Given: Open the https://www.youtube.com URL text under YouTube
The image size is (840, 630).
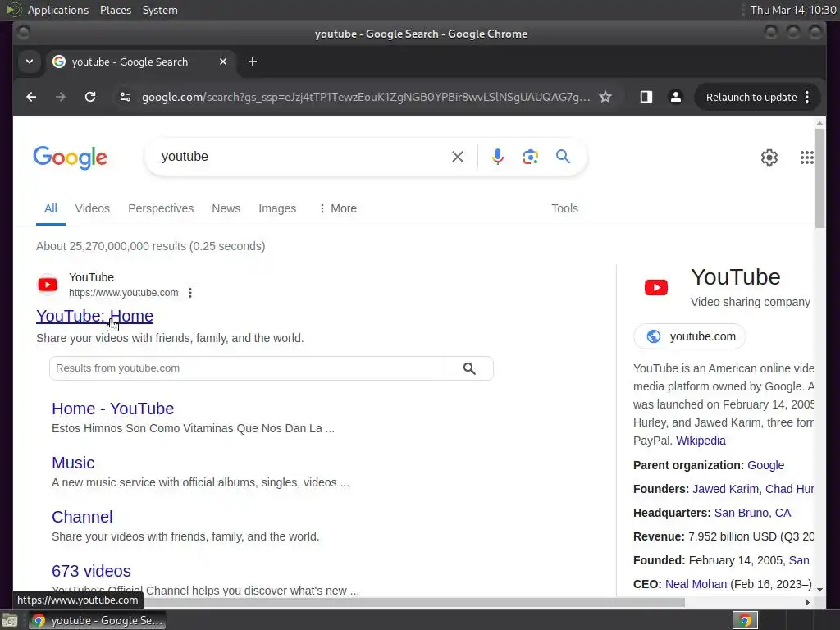Looking at the screenshot, I should [x=123, y=293].
